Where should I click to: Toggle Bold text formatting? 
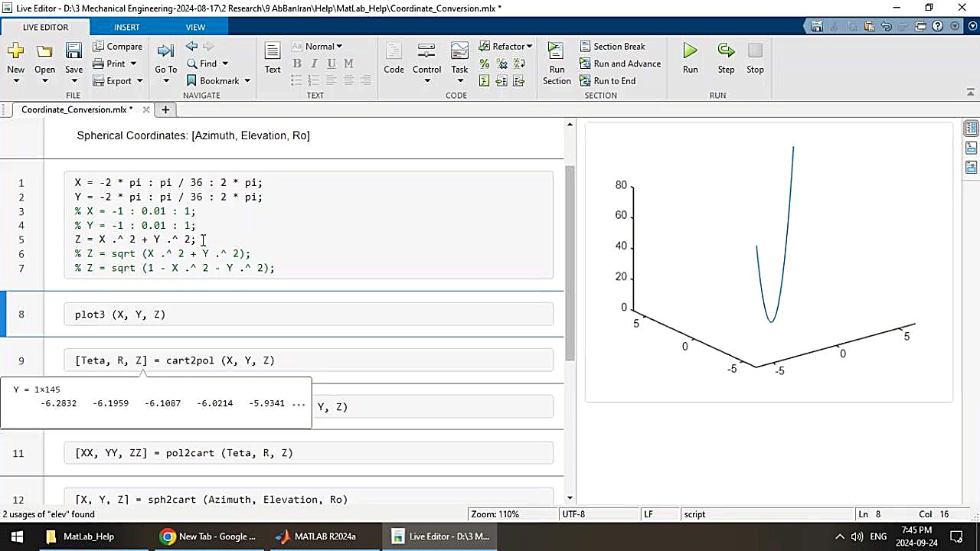297,64
